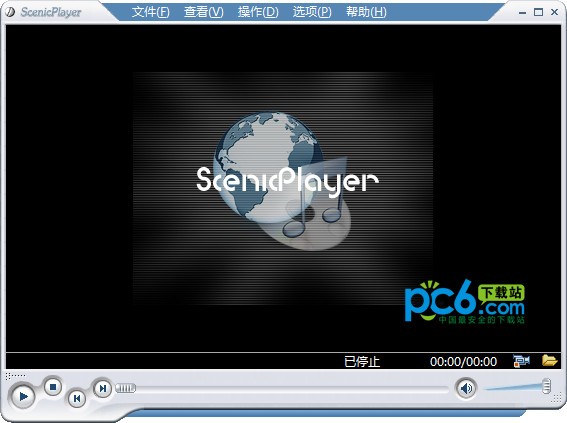Skip to the previous track
The image size is (567, 423).
77,398
